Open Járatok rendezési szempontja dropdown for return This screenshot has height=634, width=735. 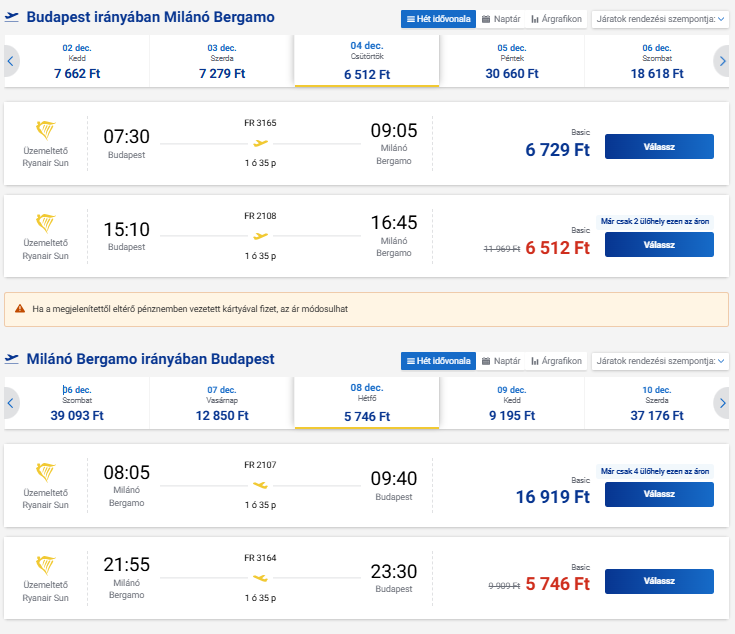coord(660,361)
